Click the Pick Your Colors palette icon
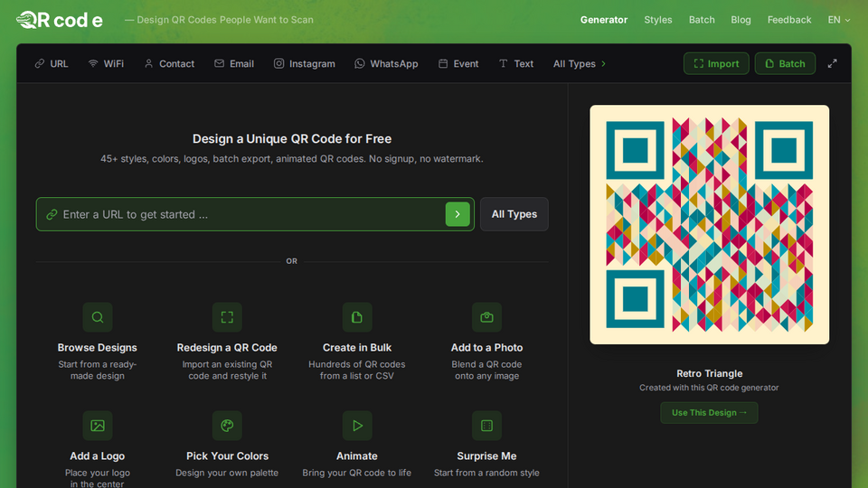This screenshot has height=488, width=868. tap(227, 426)
